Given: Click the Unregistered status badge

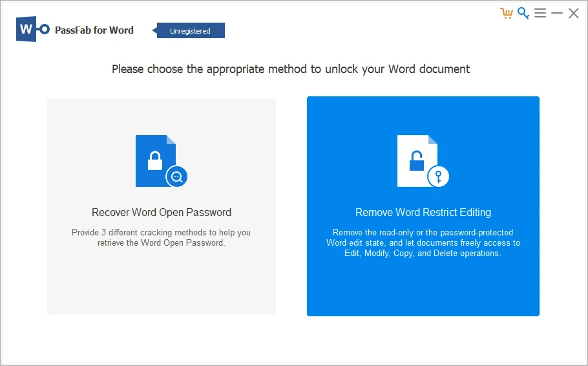Looking at the screenshot, I should tap(191, 30).
